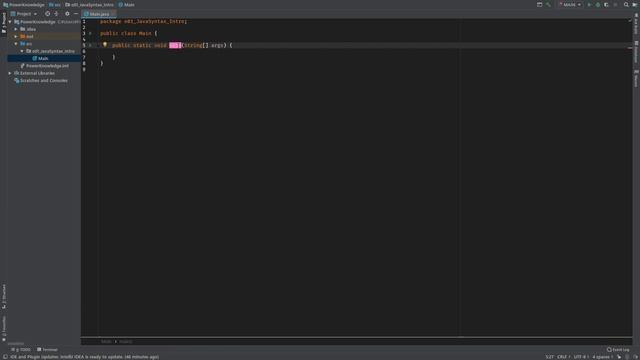This screenshot has height=360, width=640.
Task: Click Main in editor bottom breadcrumb
Action: 106,341
